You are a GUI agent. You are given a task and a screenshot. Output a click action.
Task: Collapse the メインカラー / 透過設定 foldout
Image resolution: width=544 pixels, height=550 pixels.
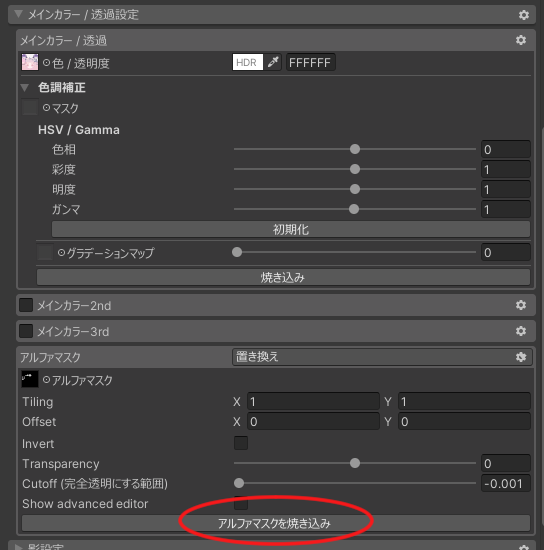pos(19,14)
